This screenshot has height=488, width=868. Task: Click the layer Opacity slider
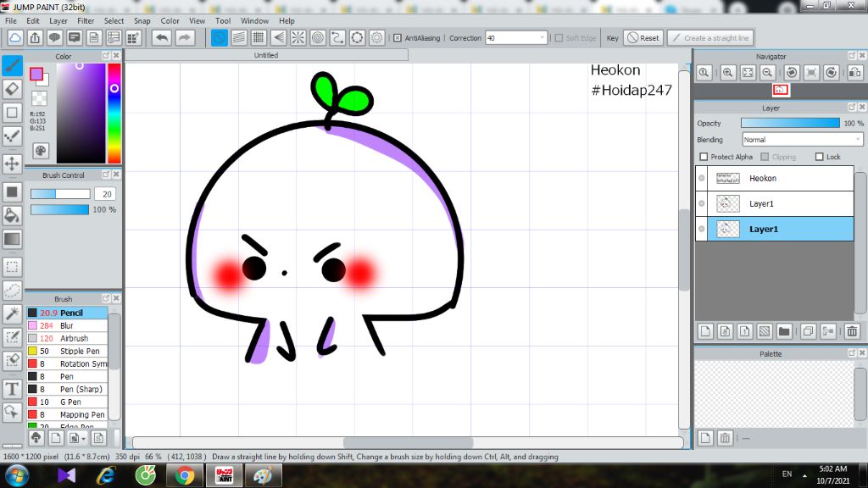[x=790, y=123]
